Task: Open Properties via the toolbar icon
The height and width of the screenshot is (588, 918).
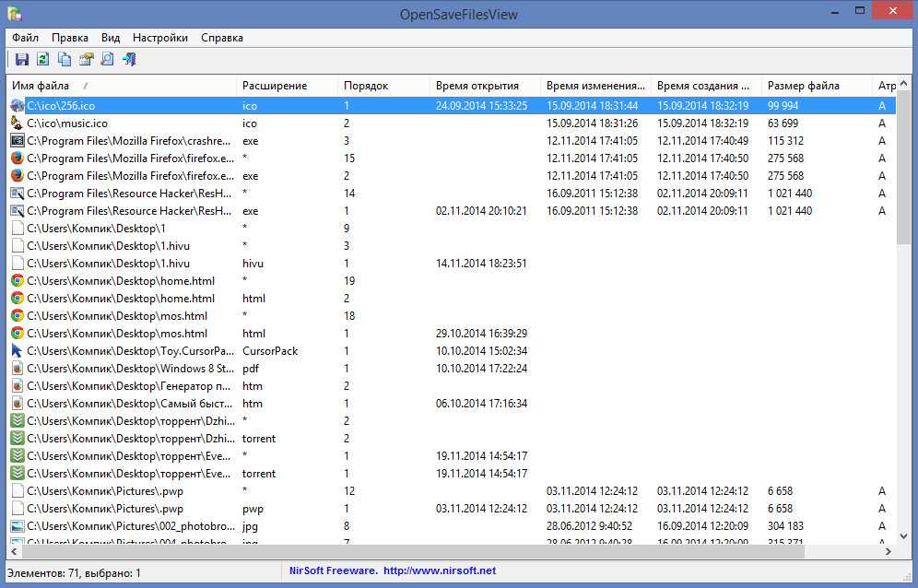Action: click(86, 60)
